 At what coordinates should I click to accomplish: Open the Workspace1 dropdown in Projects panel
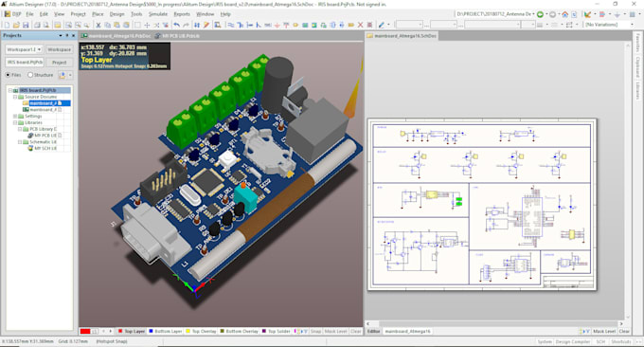(x=24, y=49)
